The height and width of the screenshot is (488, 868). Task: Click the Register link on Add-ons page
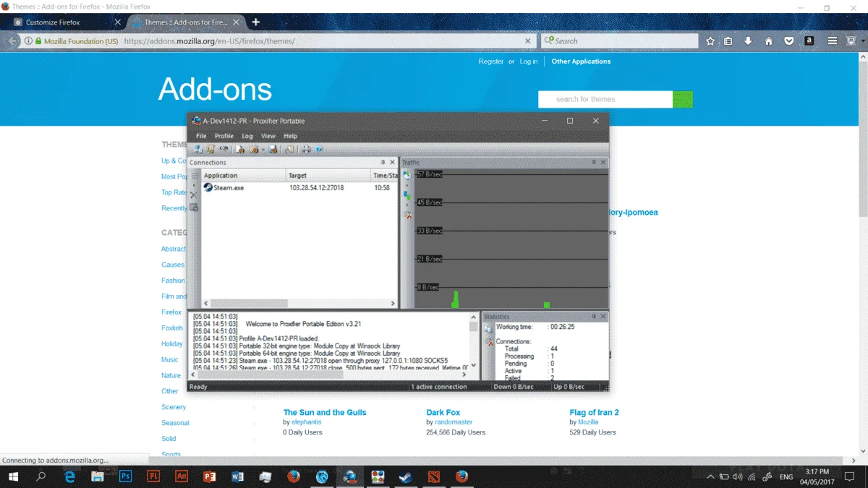(x=491, y=61)
